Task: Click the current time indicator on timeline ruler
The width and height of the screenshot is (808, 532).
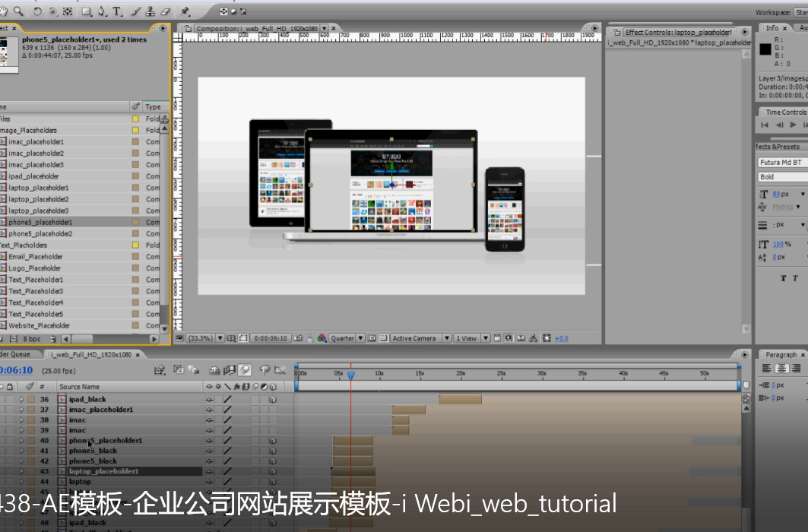Action: pos(351,375)
